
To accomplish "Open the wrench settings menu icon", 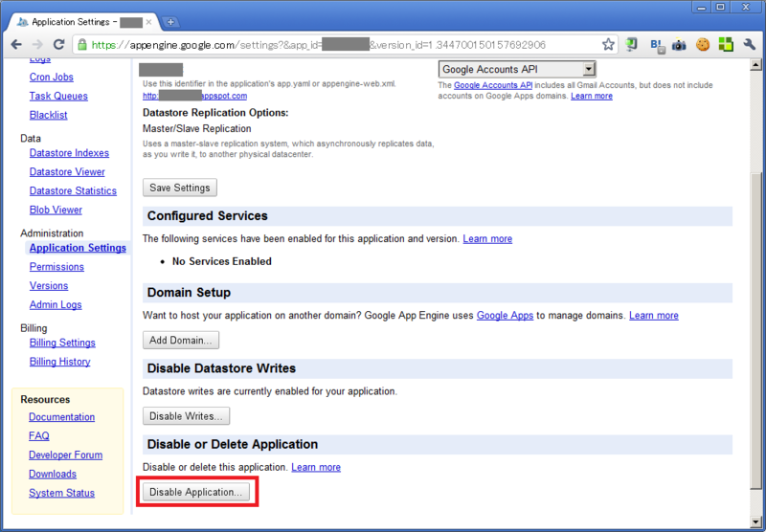I will click(x=750, y=44).
